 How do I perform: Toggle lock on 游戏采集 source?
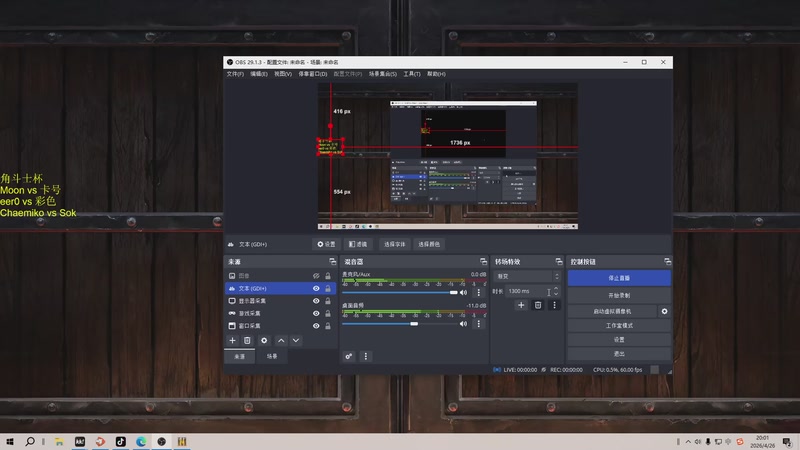[x=328, y=313]
